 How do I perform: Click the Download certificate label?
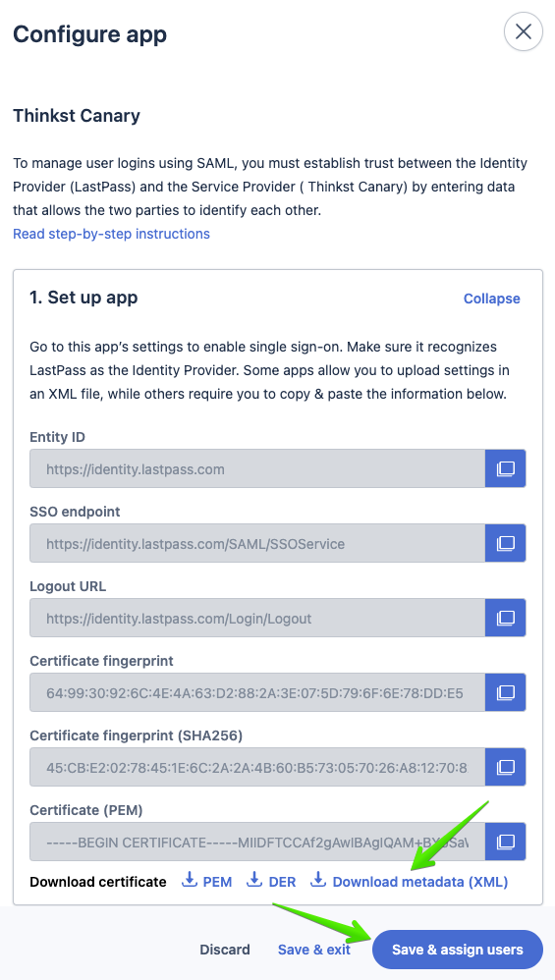tap(98, 882)
